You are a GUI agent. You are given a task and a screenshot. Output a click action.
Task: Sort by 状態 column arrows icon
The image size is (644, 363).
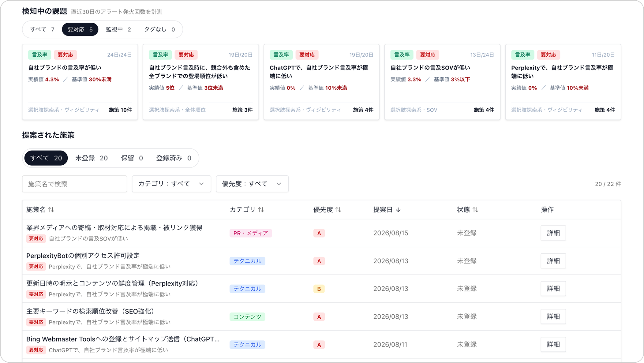coord(475,210)
